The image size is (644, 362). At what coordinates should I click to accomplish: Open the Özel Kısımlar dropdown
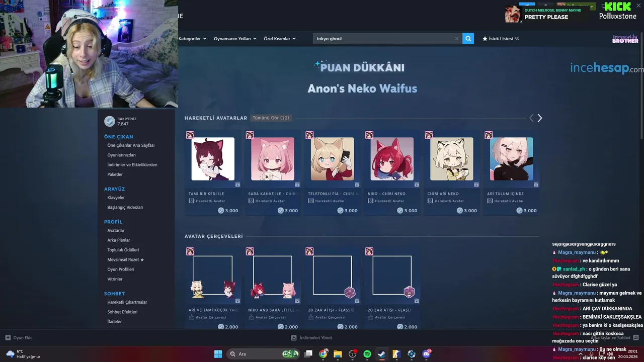(x=280, y=39)
